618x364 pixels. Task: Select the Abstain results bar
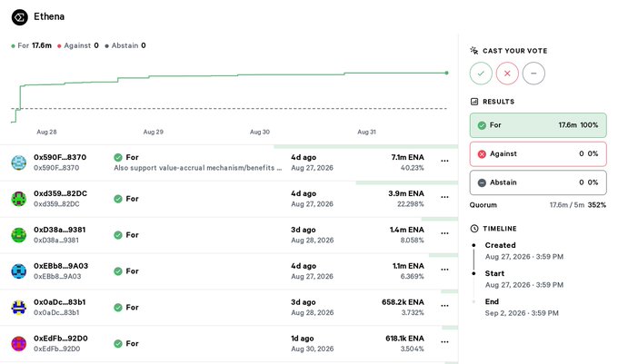(x=538, y=182)
